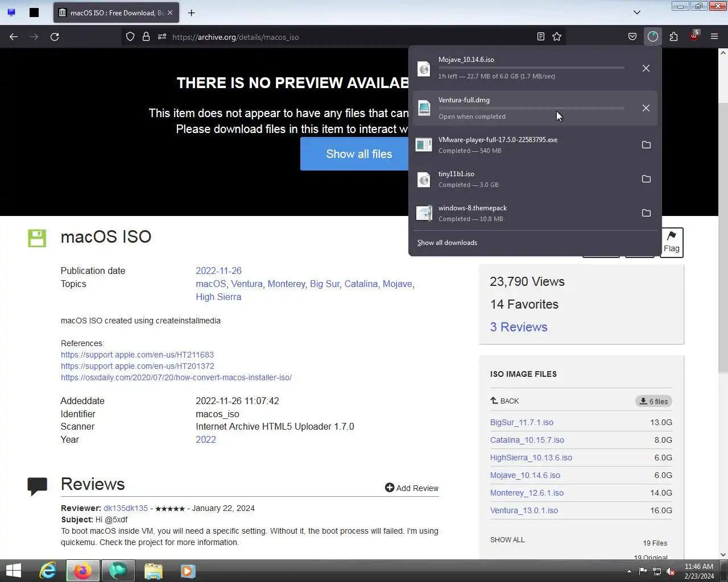Viewport: 728px width, 582px height.
Task: Click the Add Review plus icon
Action: click(390, 488)
